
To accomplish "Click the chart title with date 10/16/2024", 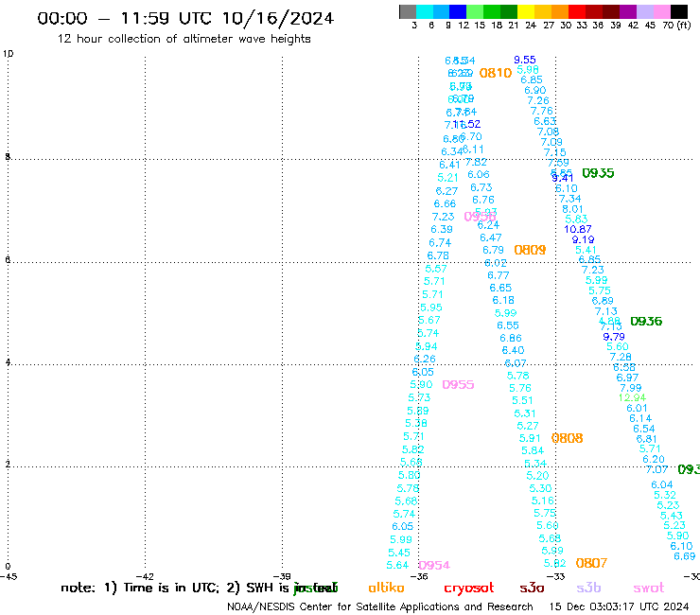I will point(185,18).
